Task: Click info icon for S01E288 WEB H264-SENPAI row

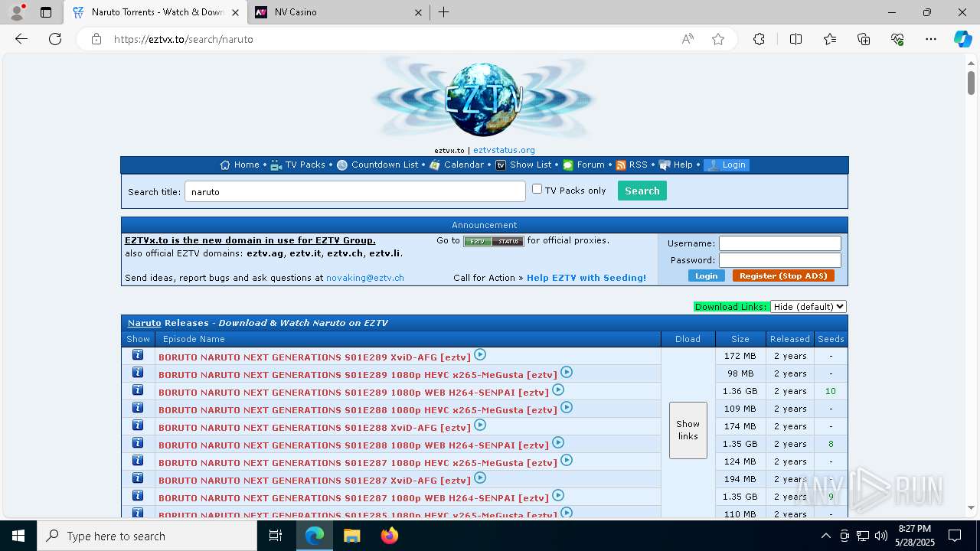Action: (x=138, y=443)
